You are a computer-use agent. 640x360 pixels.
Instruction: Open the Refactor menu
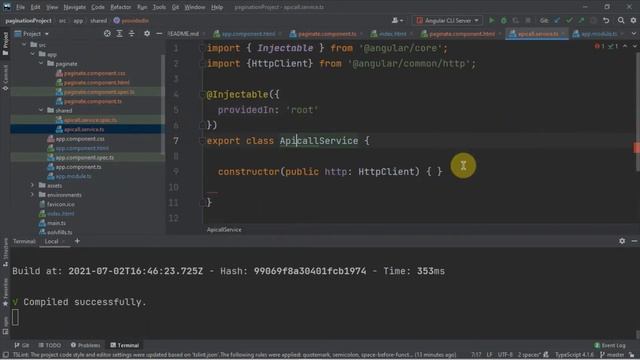pyautogui.click(x=120, y=7)
